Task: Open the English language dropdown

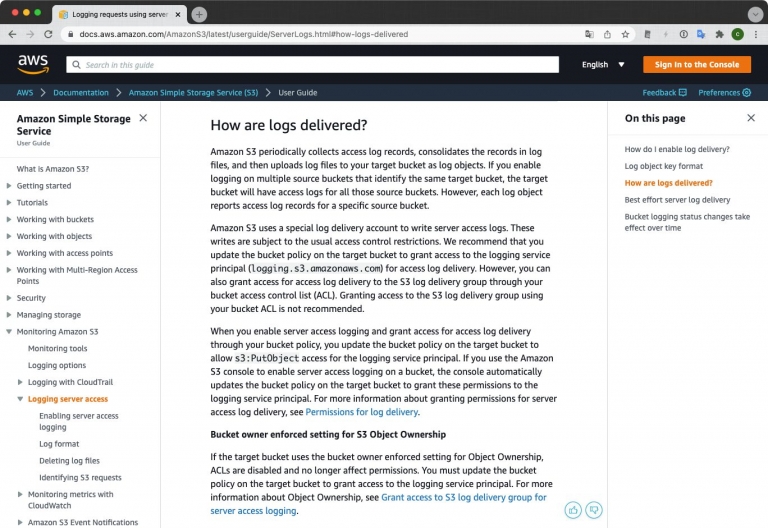Action: tap(603, 65)
